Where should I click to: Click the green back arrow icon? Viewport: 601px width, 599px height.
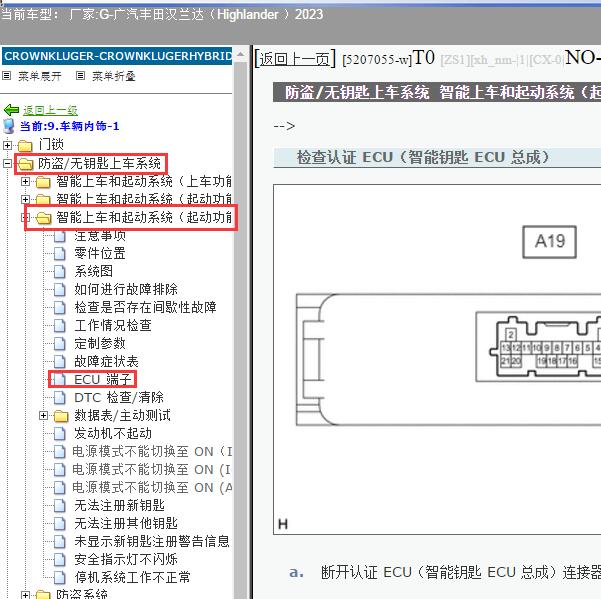pyautogui.click(x=11, y=110)
